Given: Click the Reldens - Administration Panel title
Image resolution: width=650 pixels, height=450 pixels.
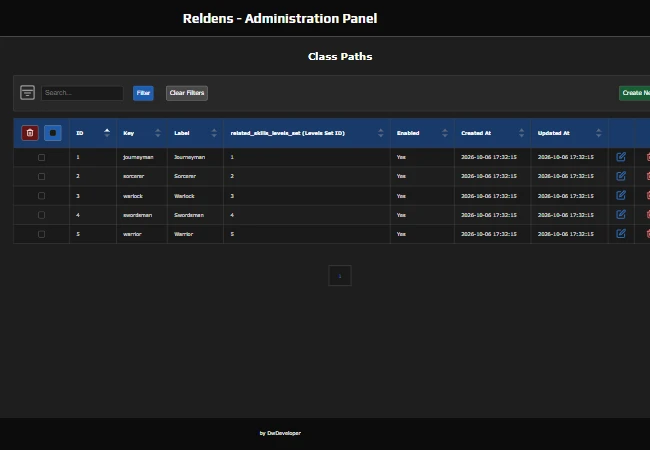Looking at the screenshot, I should [x=280, y=18].
